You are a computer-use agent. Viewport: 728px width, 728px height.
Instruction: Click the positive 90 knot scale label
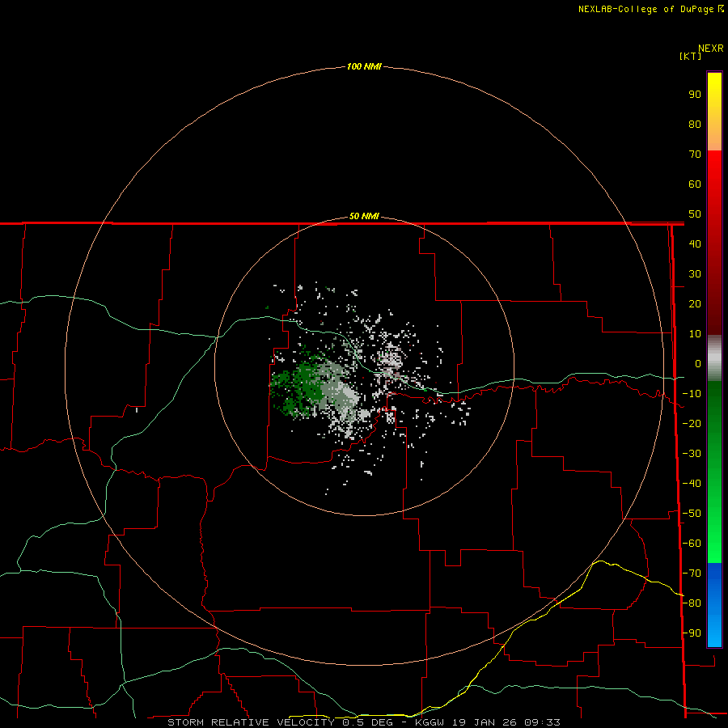click(695, 95)
